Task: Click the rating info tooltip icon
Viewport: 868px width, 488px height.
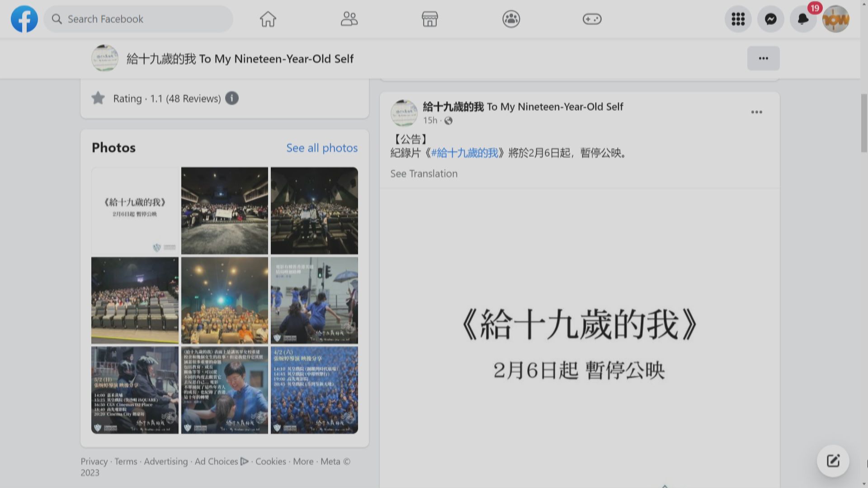Action: pos(232,98)
